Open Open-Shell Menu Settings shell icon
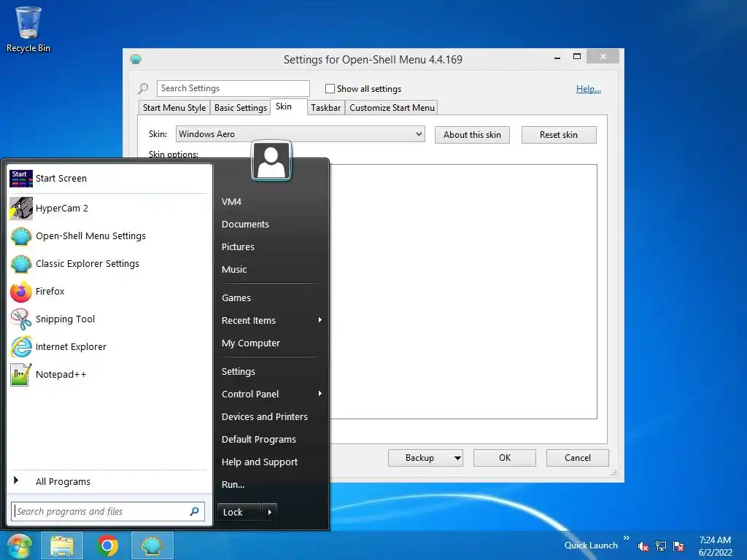This screenshot has height=560, width=747. (x=21, y=236)
